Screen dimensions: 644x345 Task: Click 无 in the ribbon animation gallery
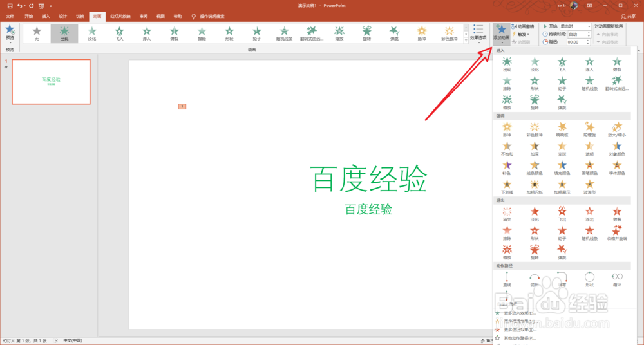pos(37,33)
